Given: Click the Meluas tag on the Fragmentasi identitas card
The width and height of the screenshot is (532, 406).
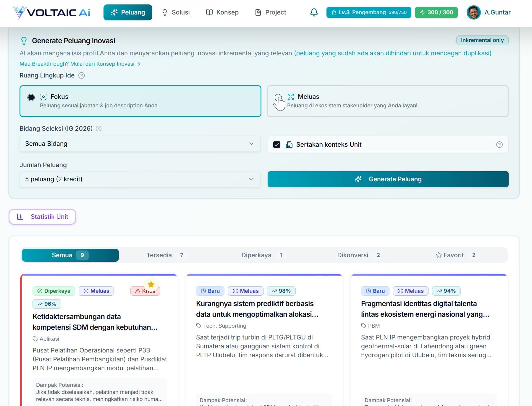Looking at the screenshot, I should coord(411,291).
